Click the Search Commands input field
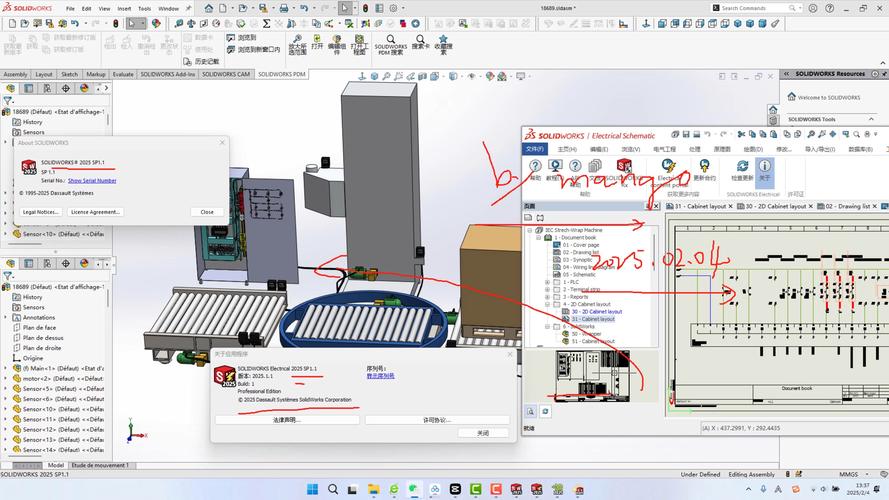 pyautogui.click(x=753, y=9)
